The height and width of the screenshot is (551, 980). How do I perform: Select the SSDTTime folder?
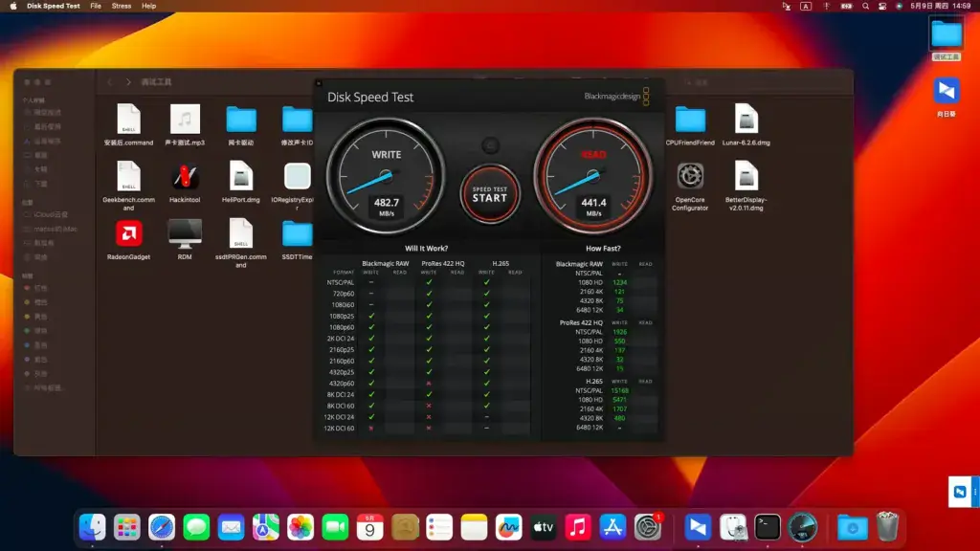coord(297,239)
